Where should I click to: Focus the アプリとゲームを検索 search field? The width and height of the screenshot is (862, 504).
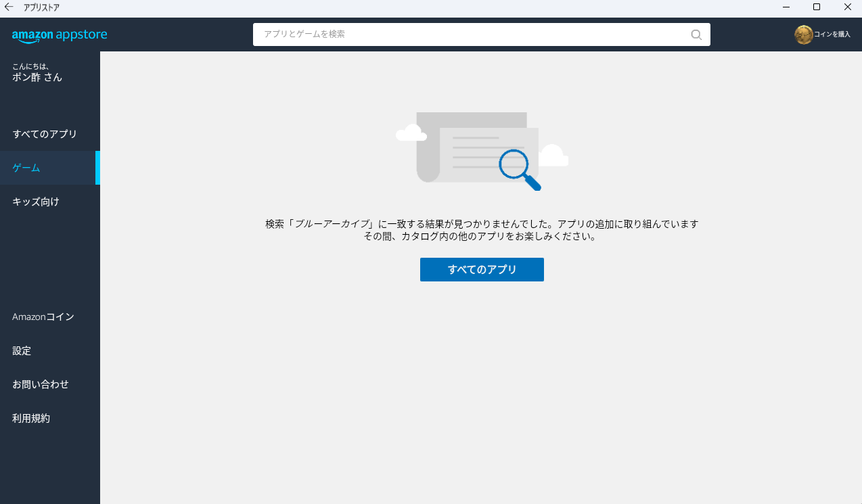[482, 35]
